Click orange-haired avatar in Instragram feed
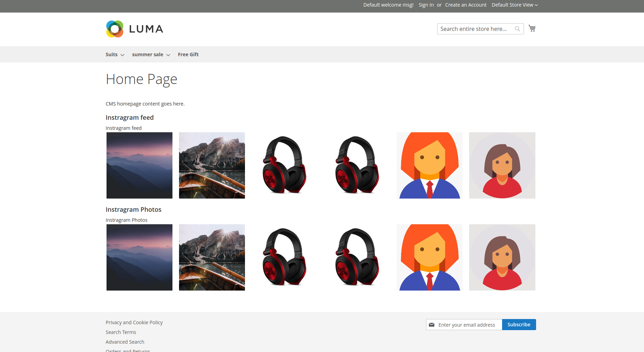The height and width of the screenshot is (352, 644). click(x=430, y=165)
